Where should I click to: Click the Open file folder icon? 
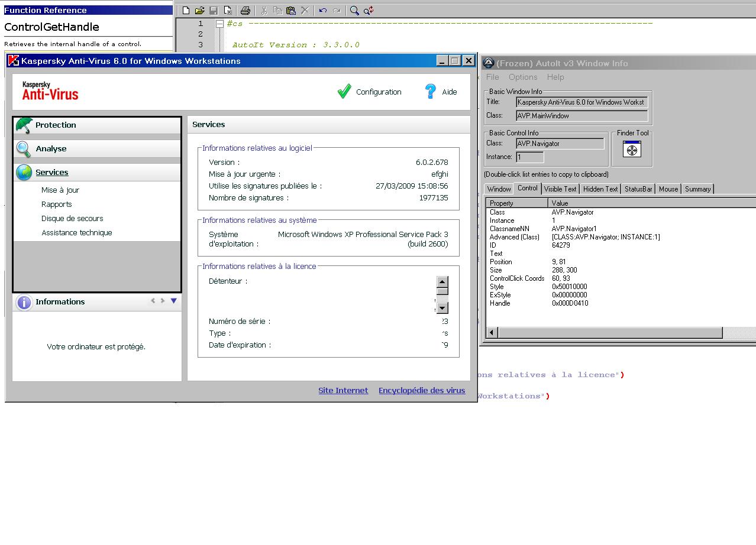199,11
